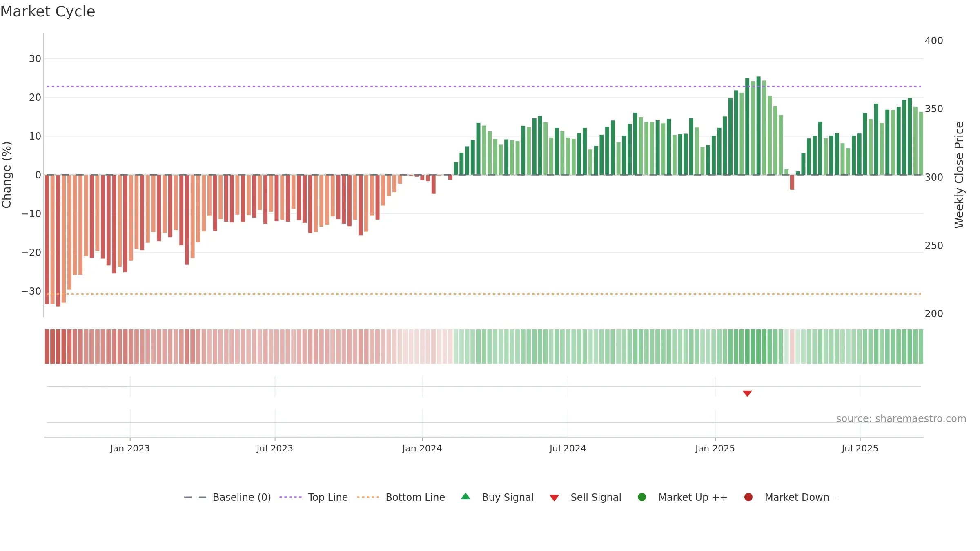Image resolution: width=980 pixels, height=551 pixels.
Task: Click the Jul 2025 x-axis label
Action: point(860,448)
